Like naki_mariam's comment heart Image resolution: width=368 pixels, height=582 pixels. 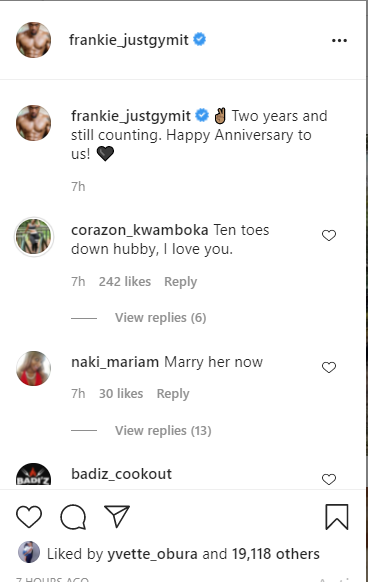[329, 367]
